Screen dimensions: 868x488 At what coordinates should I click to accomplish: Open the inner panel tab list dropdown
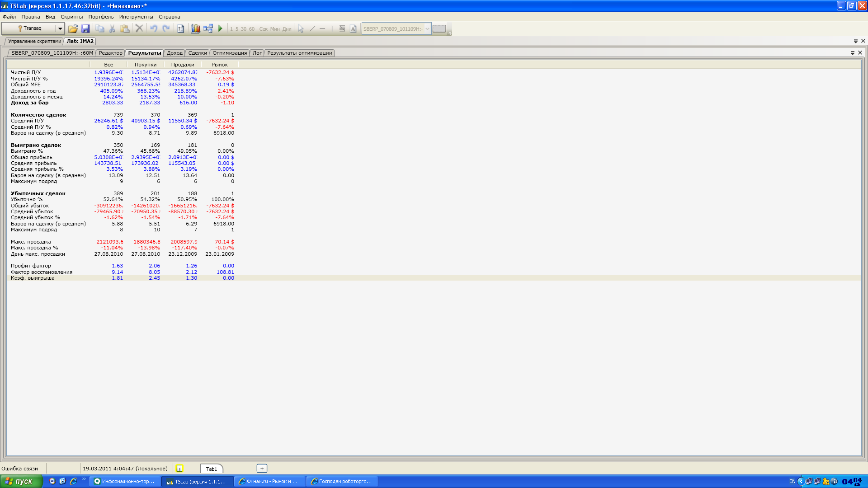[853, 53]
